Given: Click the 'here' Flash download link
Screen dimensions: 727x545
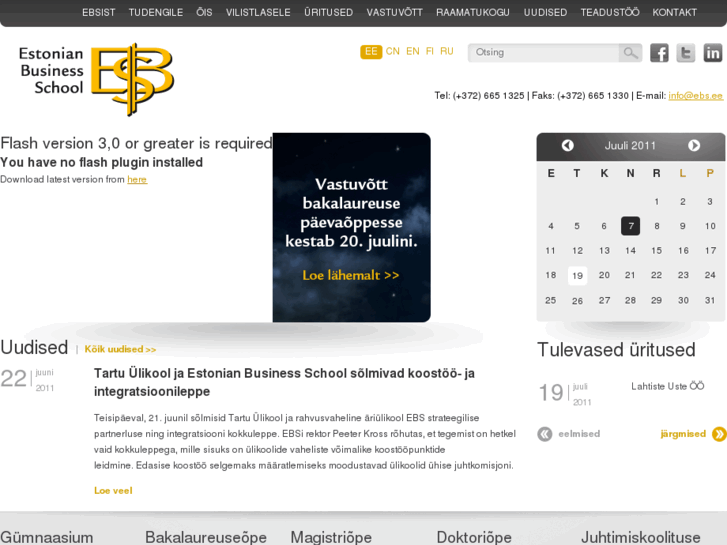Looking at the screenshot, I should pos(137,180).
